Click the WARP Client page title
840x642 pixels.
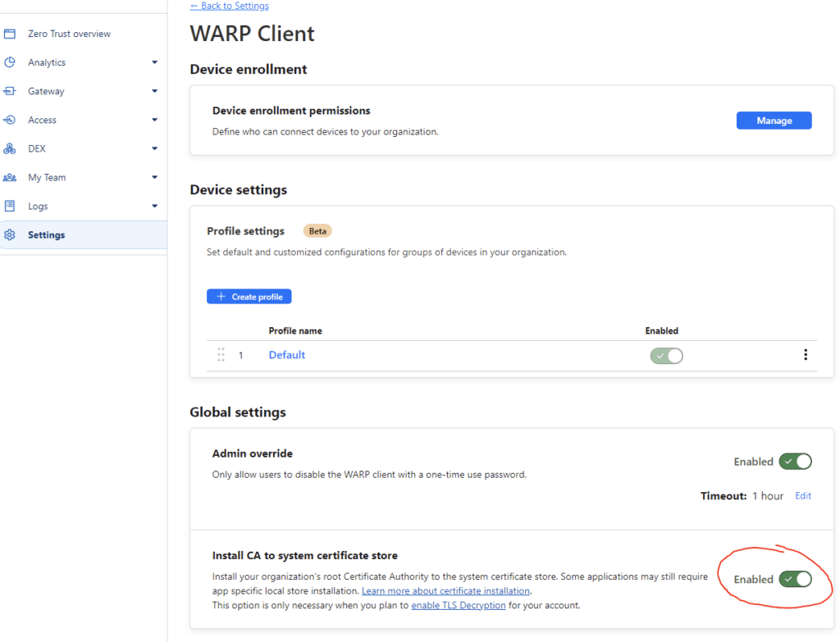point(253,34)
